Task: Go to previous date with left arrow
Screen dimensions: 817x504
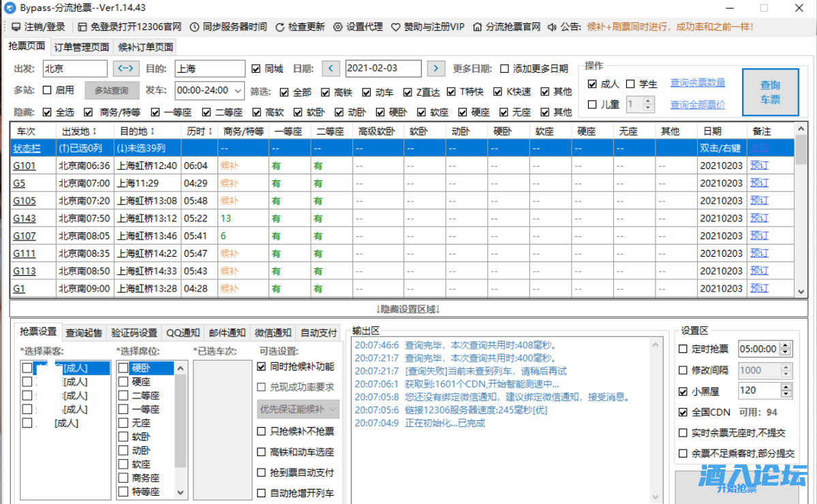Action: (330, 69)
